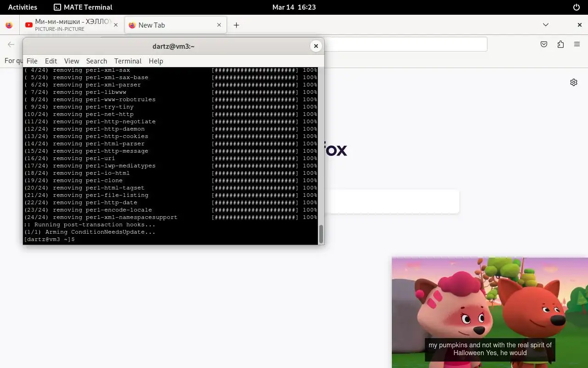This screenshot has height=368, width=588.
Task: Click the Firefox window close X button
Action: tap(580, 25)
